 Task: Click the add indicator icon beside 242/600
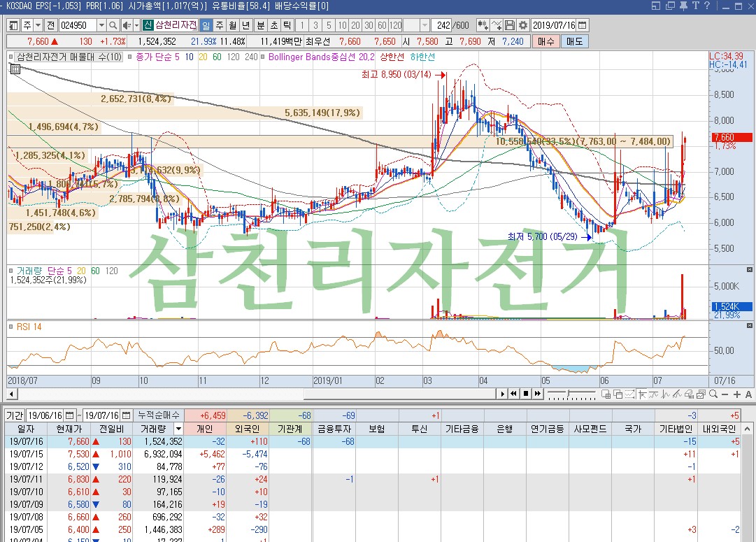tap(483, 25)
